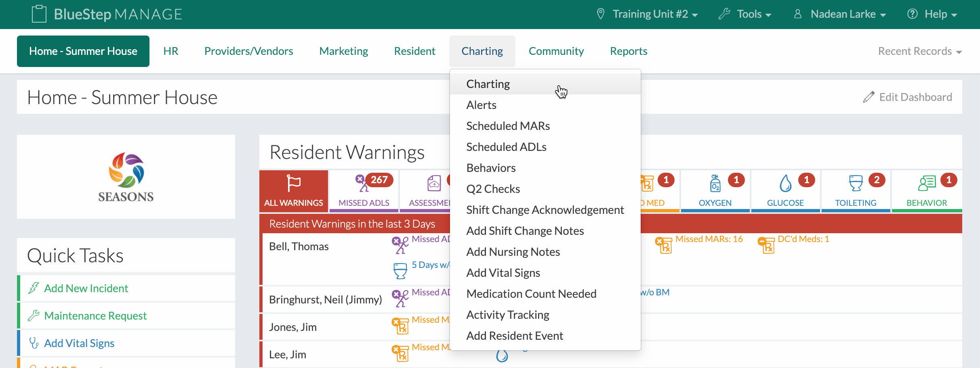The height and width of the screenshot is (368, 980).
Task: Choose Scheduled MARs menu entry
Action: 545,126
